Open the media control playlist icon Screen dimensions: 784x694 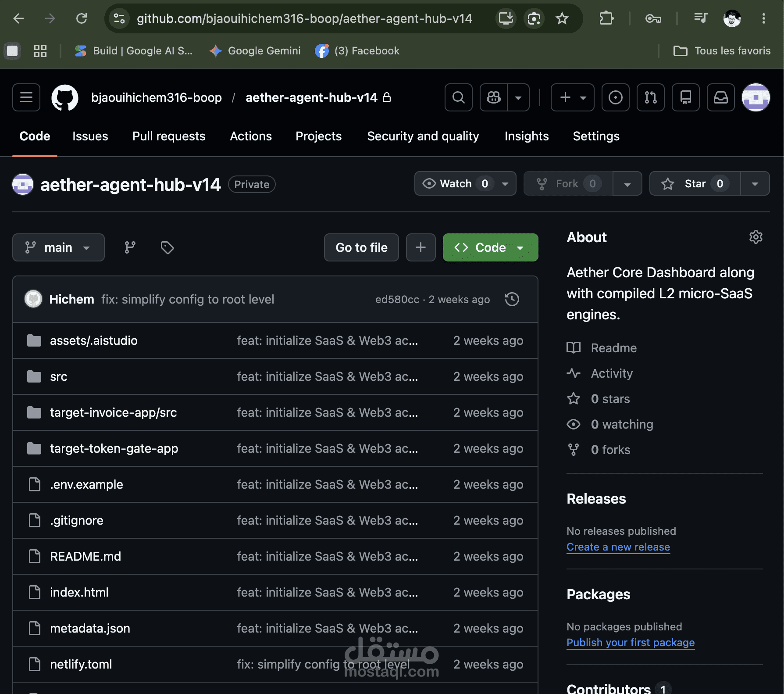(701, 18)
